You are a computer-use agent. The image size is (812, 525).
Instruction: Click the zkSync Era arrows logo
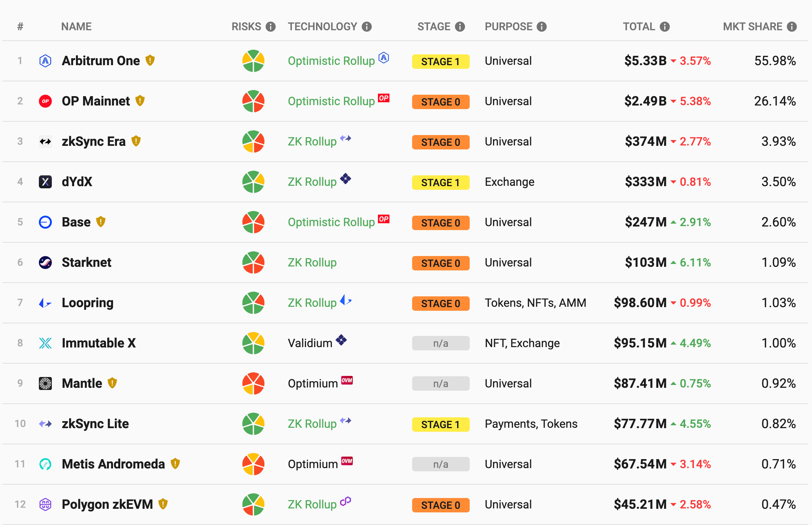(x=45, y=142)
